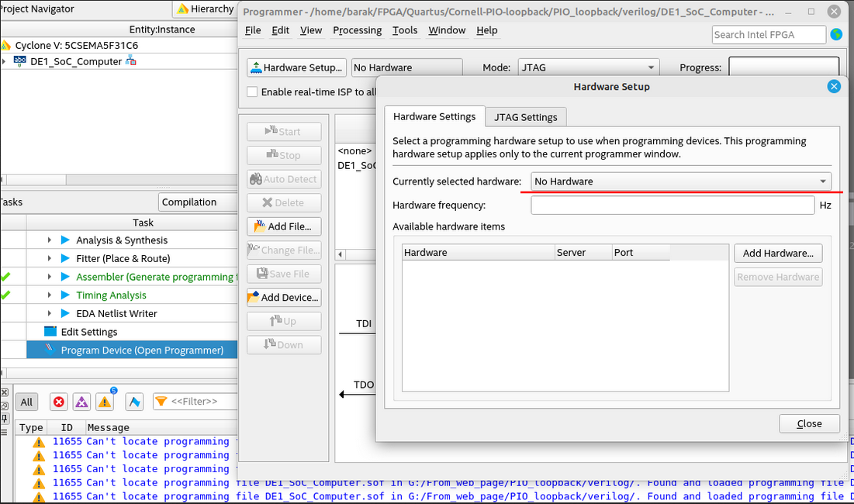Click the DE1_SoC_Computer entity icon

[x=19, y=61]
